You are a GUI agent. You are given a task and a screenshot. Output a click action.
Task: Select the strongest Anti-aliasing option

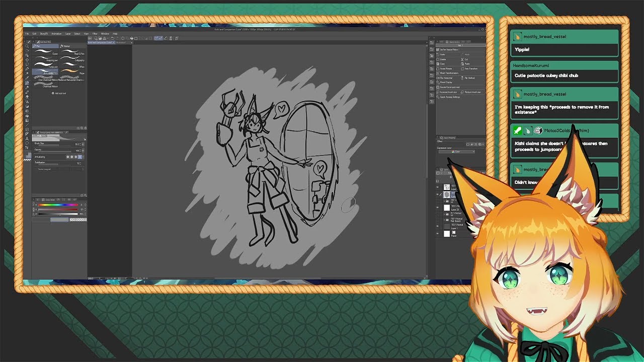coord(80,157)
